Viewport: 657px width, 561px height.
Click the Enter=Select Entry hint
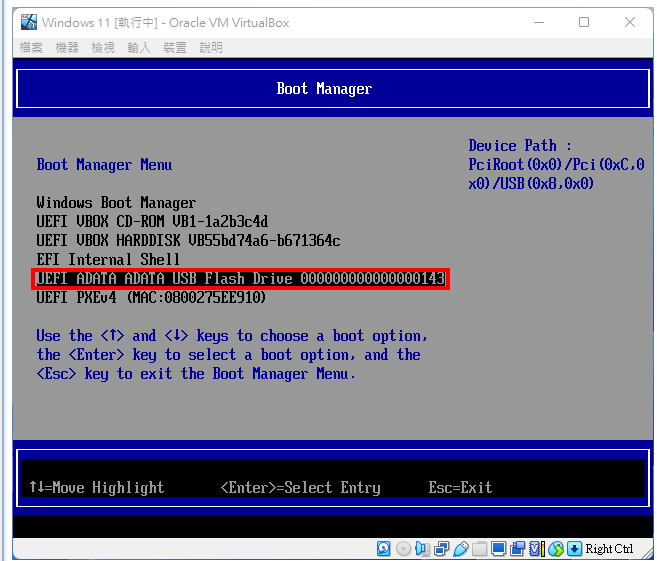[x=300, y=488]
